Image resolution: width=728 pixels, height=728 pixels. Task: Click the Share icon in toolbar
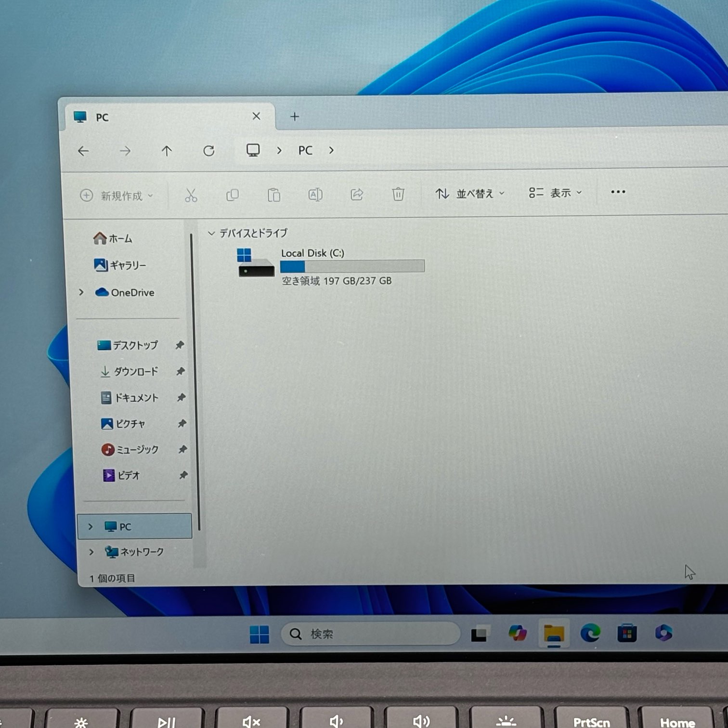(357, 194)
